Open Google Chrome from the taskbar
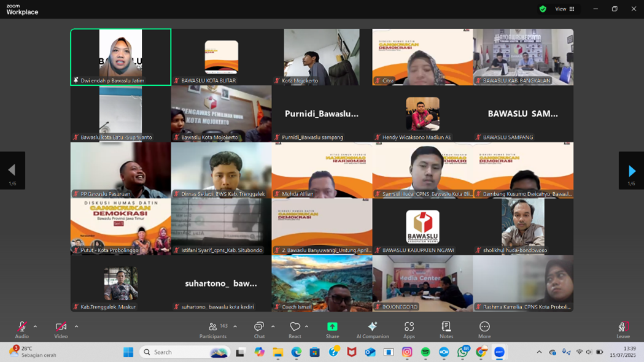The image size is (644, 362). [x=481, y=352]
